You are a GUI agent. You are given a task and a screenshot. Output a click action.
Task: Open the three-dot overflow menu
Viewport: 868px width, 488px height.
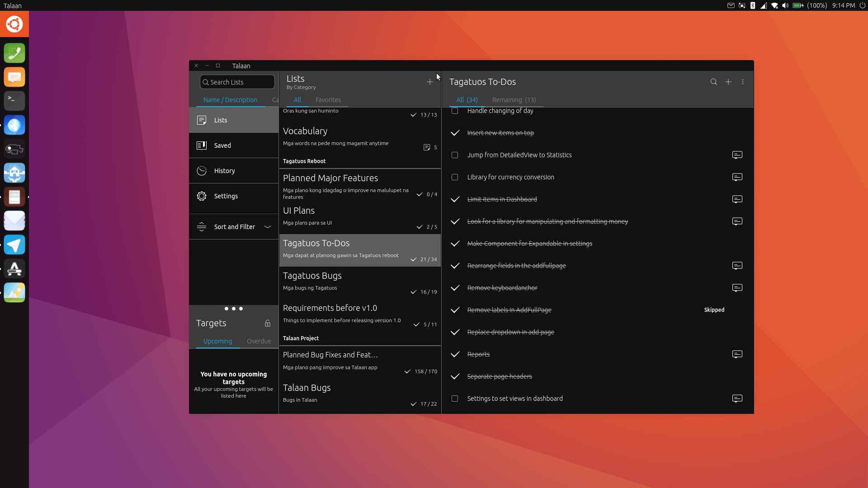pyautogui.click(x=743, y=82)
